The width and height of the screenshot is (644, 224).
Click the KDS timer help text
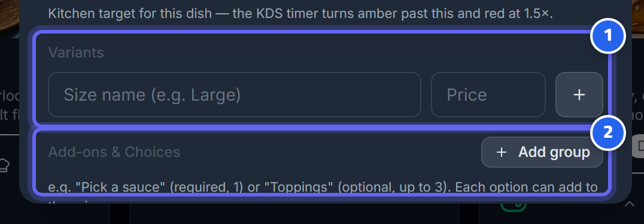[300, 14]
